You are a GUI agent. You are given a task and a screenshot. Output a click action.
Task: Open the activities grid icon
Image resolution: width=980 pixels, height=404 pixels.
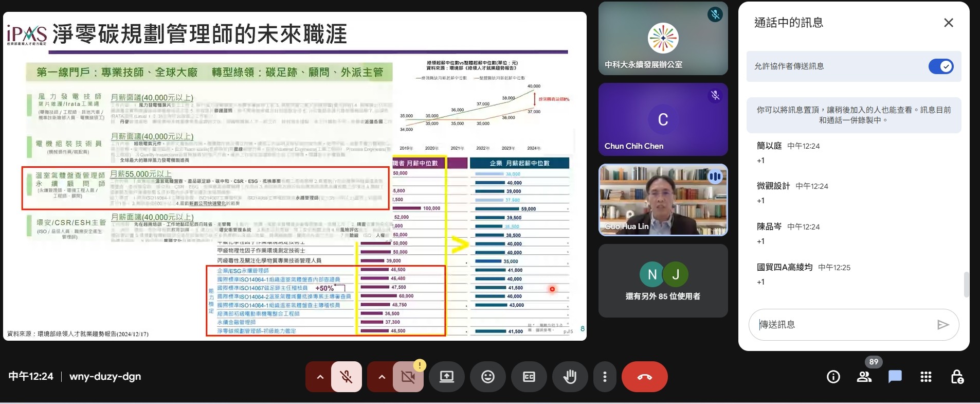(925, 377)
